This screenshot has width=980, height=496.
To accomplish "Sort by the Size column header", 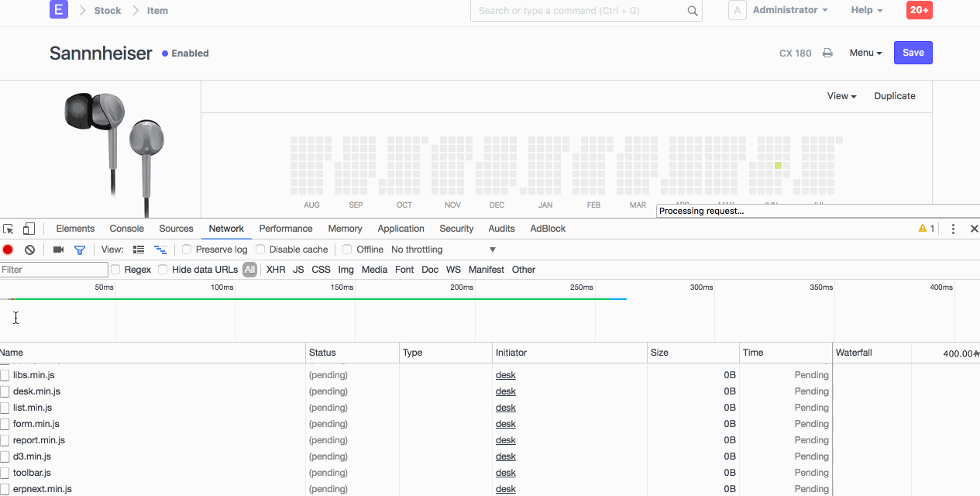I will tap(693, 353).
